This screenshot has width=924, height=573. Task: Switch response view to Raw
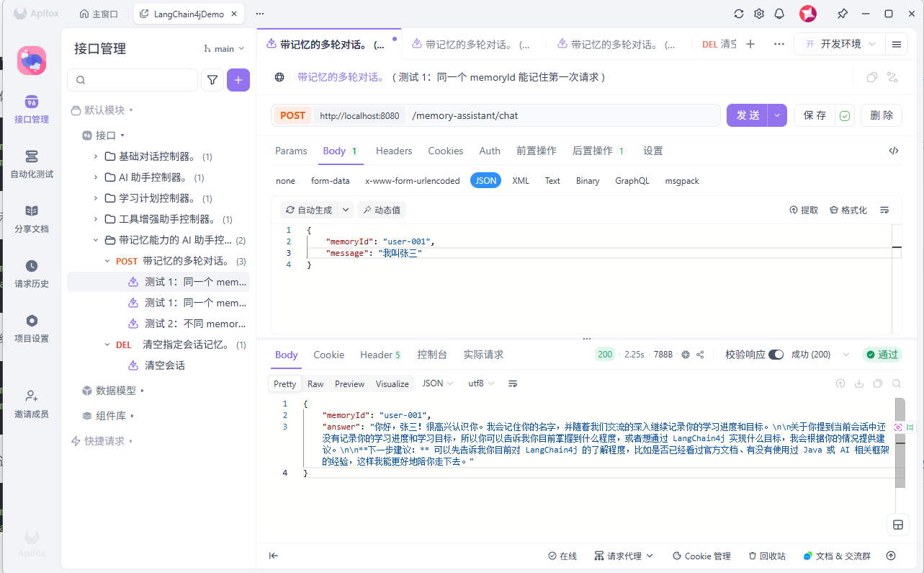[x=315, y=383]
